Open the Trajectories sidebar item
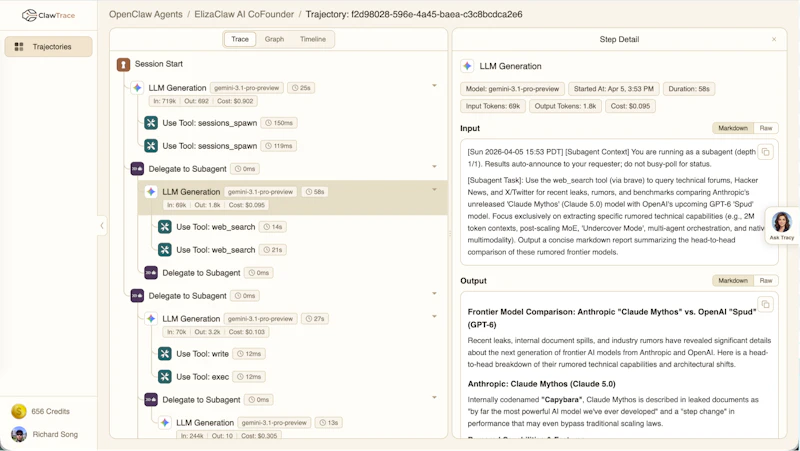Image resolution: width=800 pixels, height=451 pixels. 48,46
